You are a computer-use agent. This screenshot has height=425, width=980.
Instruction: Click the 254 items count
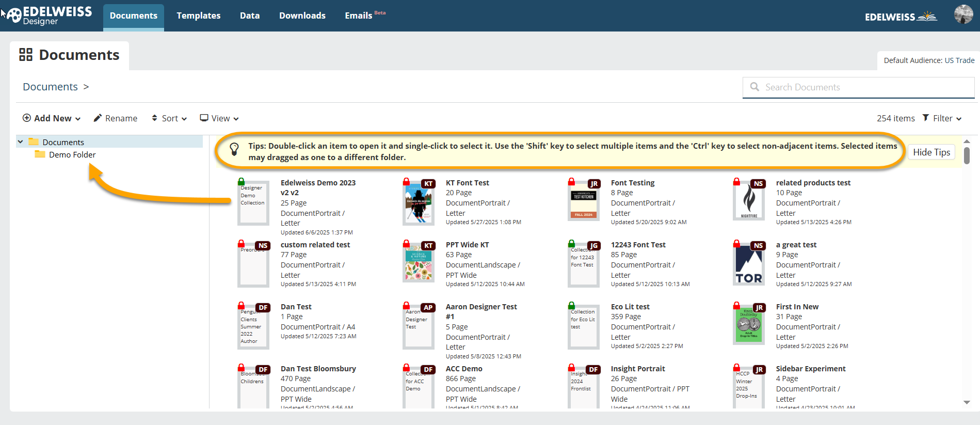[895, 118]
